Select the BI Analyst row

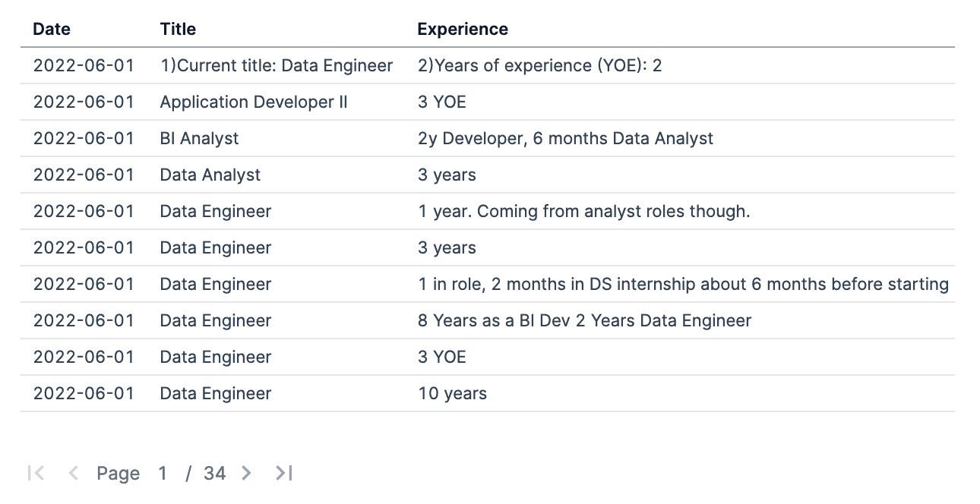pyautogui.click(x=198, y=138)
